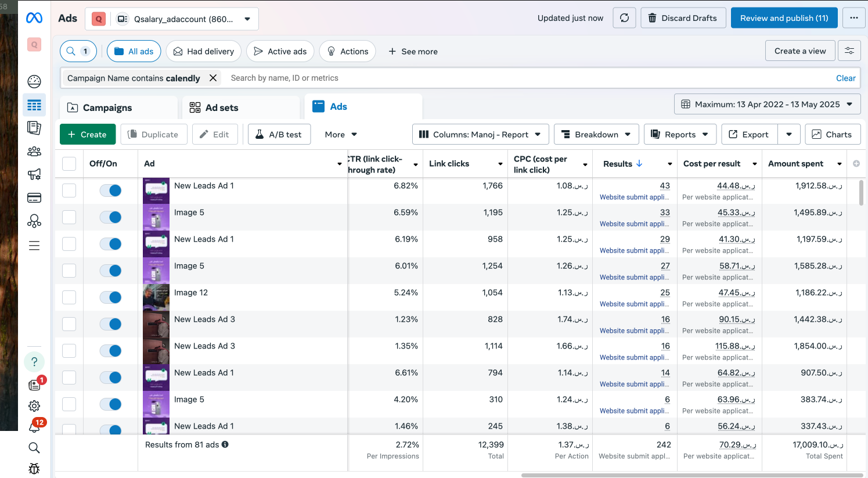Toggle off the Image 12 ad
Image resolution: width=868 pixels, height=478 pixels.
click(110, 297)
